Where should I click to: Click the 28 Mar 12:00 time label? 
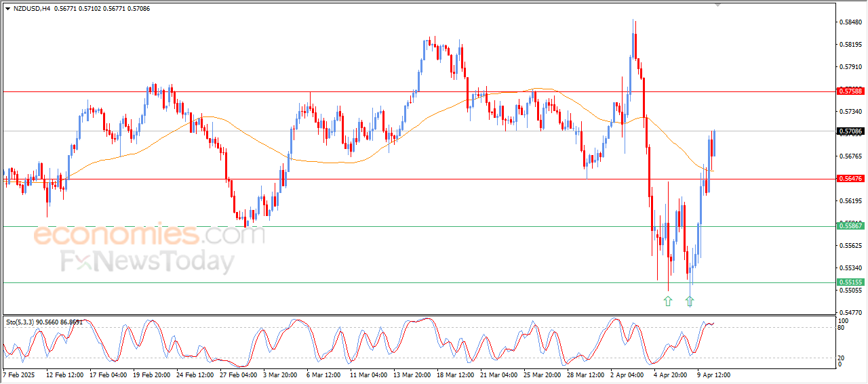586,375
